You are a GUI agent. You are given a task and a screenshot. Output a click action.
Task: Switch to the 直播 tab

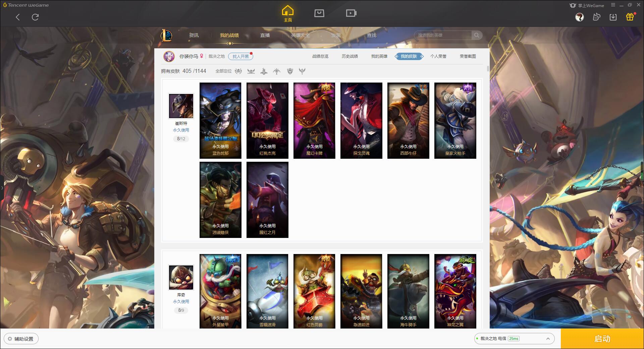tap(265, 35)
